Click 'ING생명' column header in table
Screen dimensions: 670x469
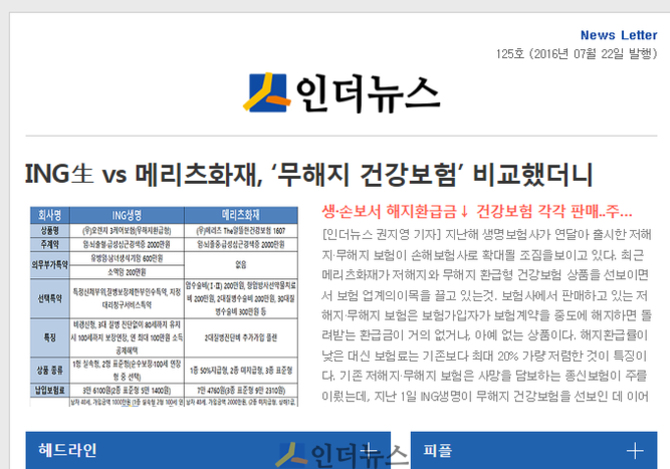tap(127, 215)
